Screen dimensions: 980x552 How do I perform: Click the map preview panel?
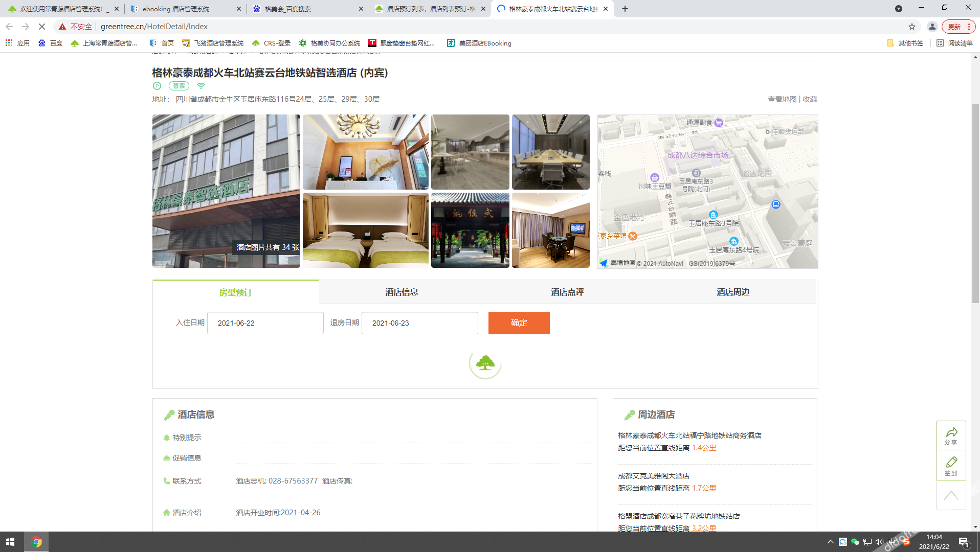[708, 191]
